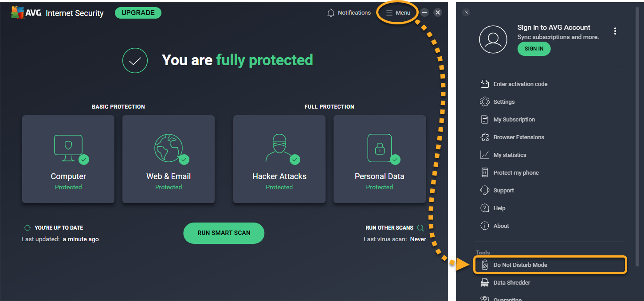
Task: Select Protect my phone
Action: click(516, 172)
